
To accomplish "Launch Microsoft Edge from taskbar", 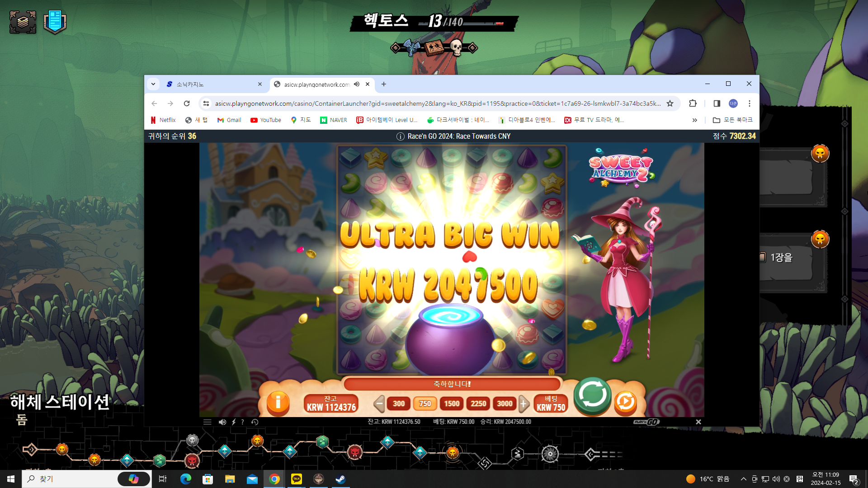I will tap(186, 479).
